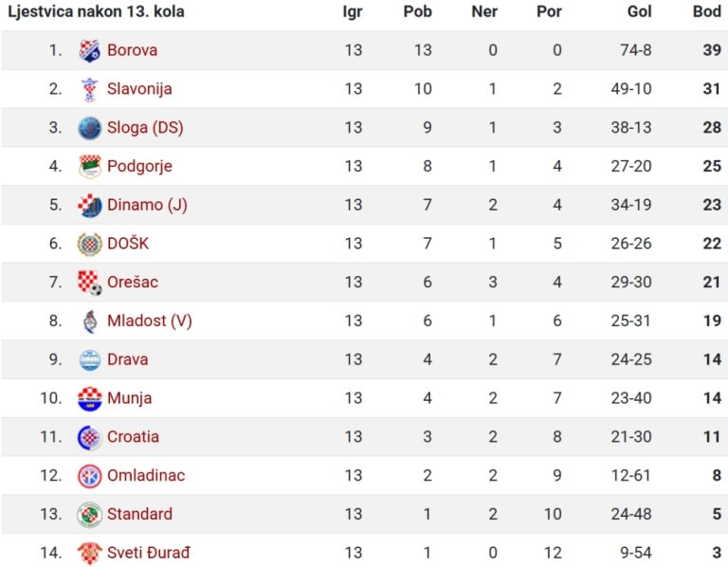Click the Standard green round crest
The image size is (728, 567).
[90, 515]
